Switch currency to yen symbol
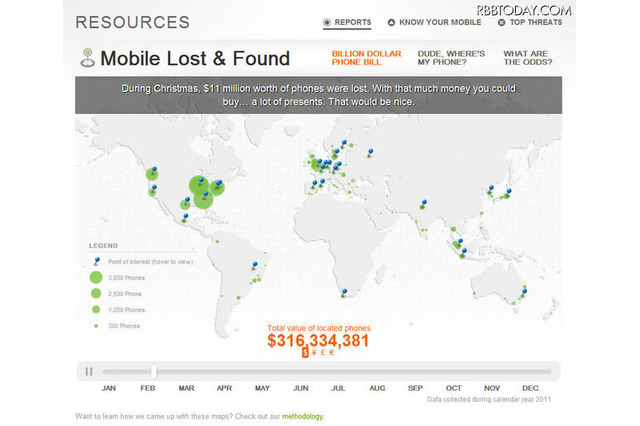640x426 pixels. click(x=314, y=353)
